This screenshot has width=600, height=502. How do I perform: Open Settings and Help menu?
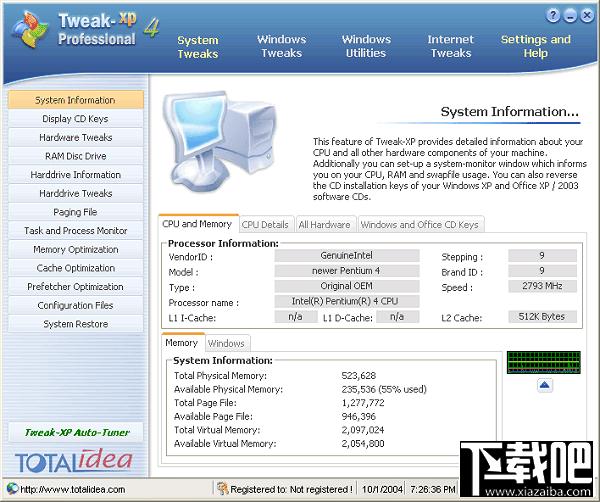(x=536, y=46)
